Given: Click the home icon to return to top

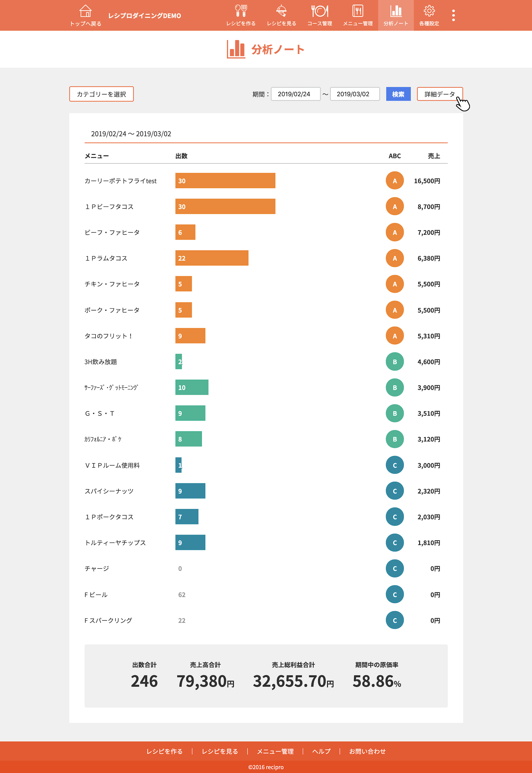Looking at the screenshot, I should tap(85, 12).
